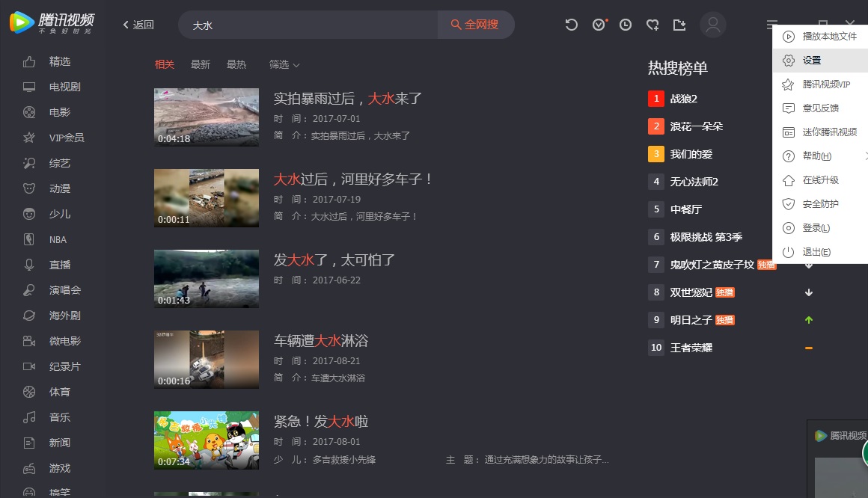This screenshot has height=498, width=868.
Task: Click the upload/transfer file icon
Action: click(x=679, y=24)
